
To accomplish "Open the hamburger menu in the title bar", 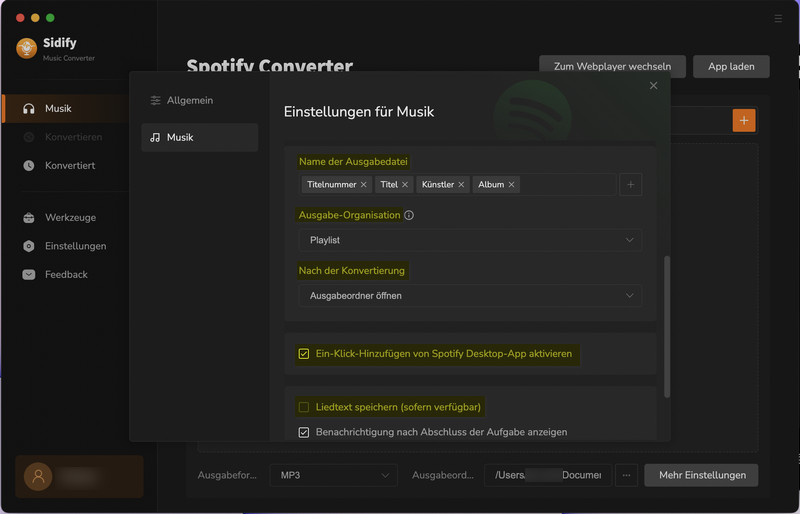I will click(x=778, y=19).
